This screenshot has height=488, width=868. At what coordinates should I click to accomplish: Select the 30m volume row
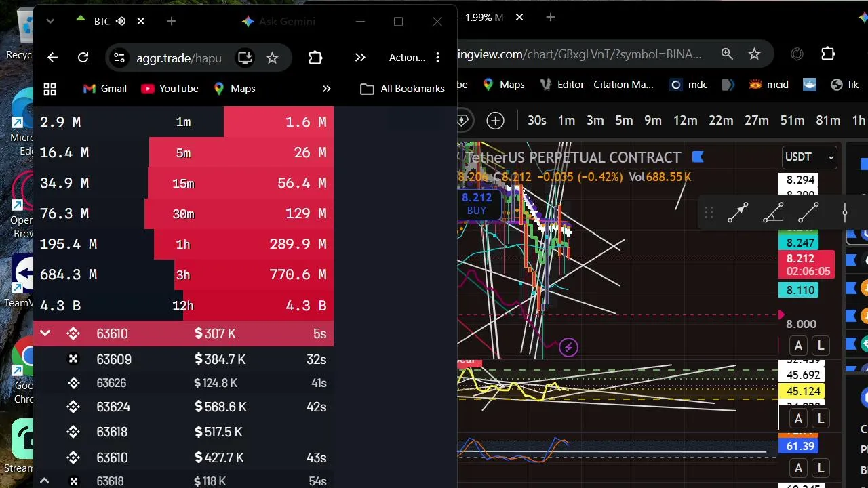point(183,213)
